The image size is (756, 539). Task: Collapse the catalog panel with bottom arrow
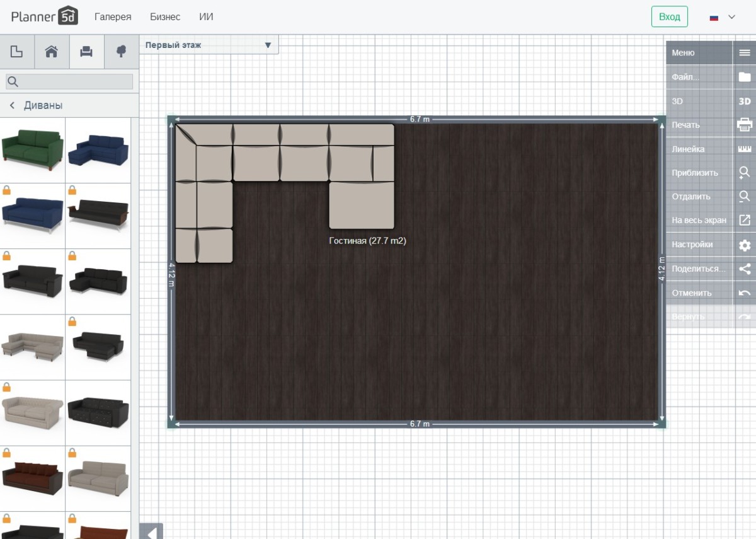151,531
